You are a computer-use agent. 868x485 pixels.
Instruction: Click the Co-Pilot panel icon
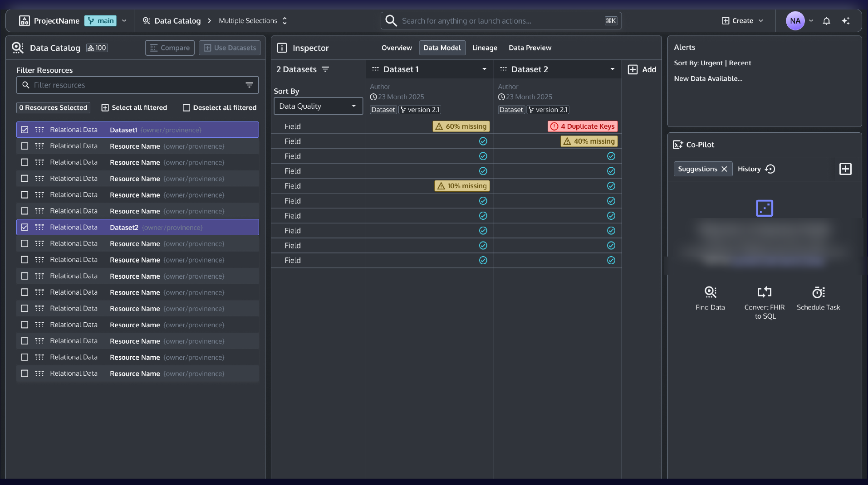tap(677, 145)
